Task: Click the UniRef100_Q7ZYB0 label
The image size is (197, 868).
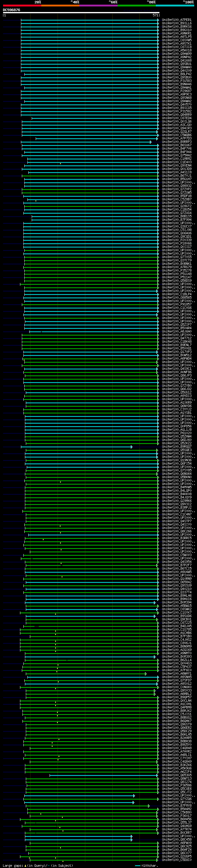Action: click(x=177, y=386)
